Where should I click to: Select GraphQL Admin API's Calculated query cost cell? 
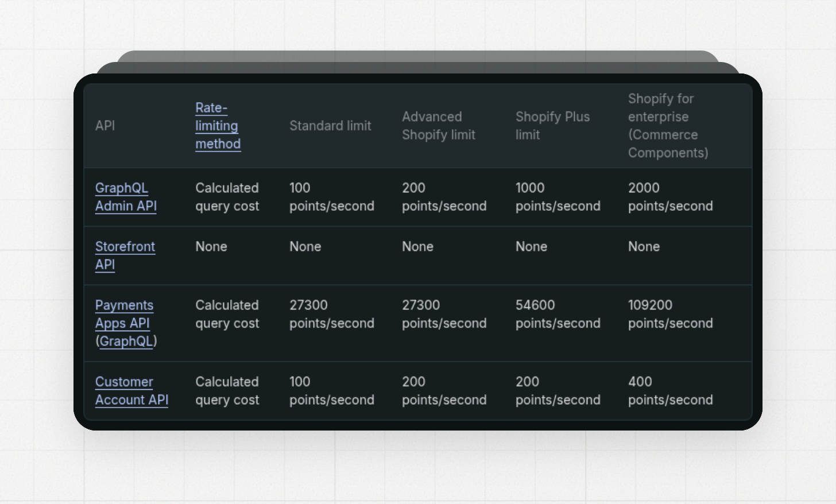point(227,197)
